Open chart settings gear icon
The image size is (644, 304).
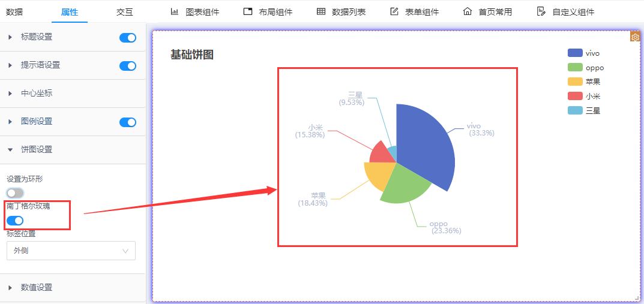click(635, 37)
